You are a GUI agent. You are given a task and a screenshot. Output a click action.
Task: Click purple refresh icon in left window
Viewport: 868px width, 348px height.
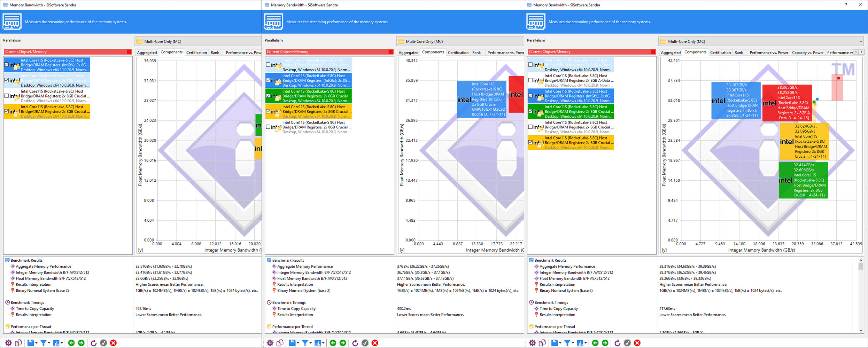point(94,343)
